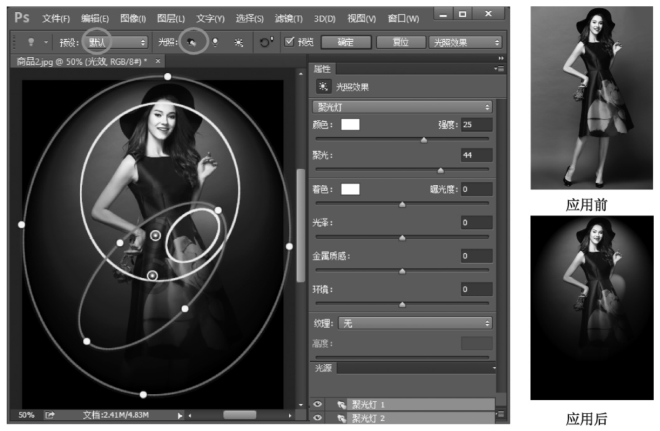Toggle visibility of 聚光灯 2 light

click(x=319, y=416)
